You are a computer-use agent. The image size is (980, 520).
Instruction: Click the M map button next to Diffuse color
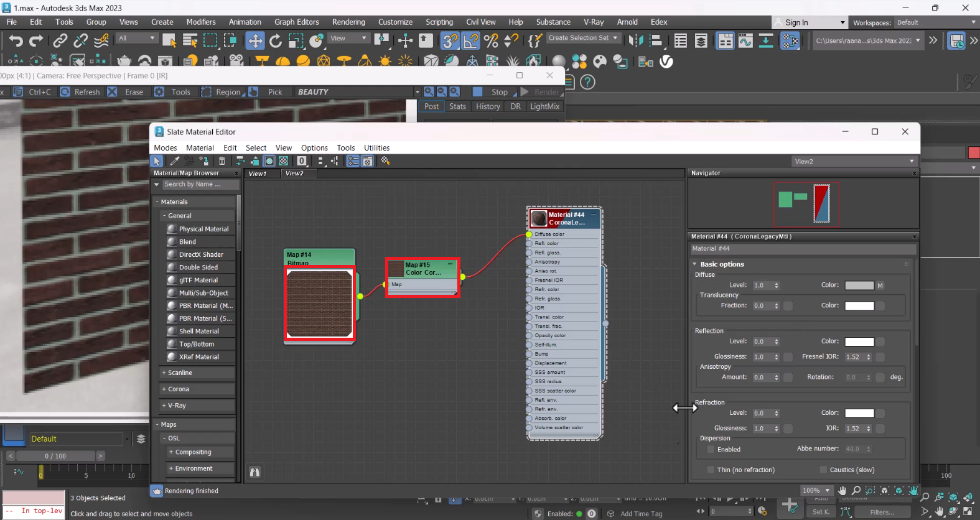click(x=880, y=286)
